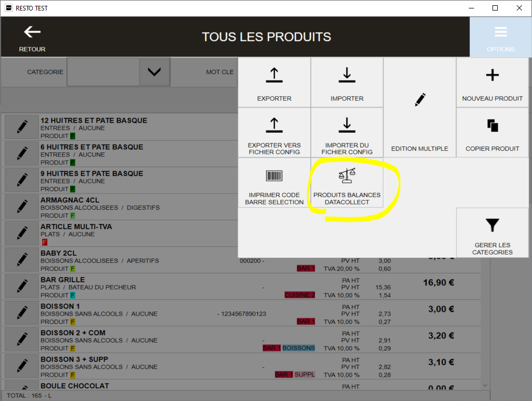Click the 16,90 € price
This screenshot has width=532, height=401.
tap(438, 282)
